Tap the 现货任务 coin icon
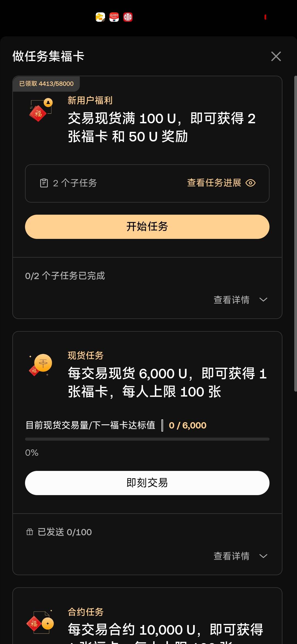297x644 pixels. pos(41,364)
